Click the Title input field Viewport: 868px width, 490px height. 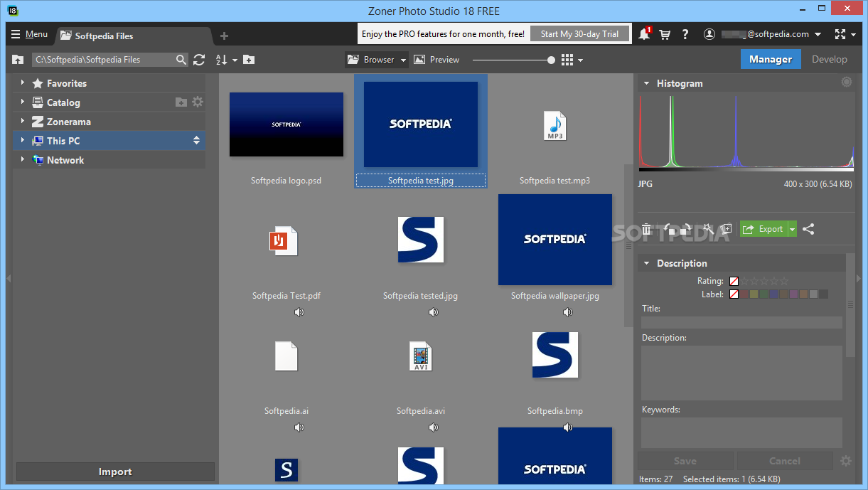[x=741, y=322]
